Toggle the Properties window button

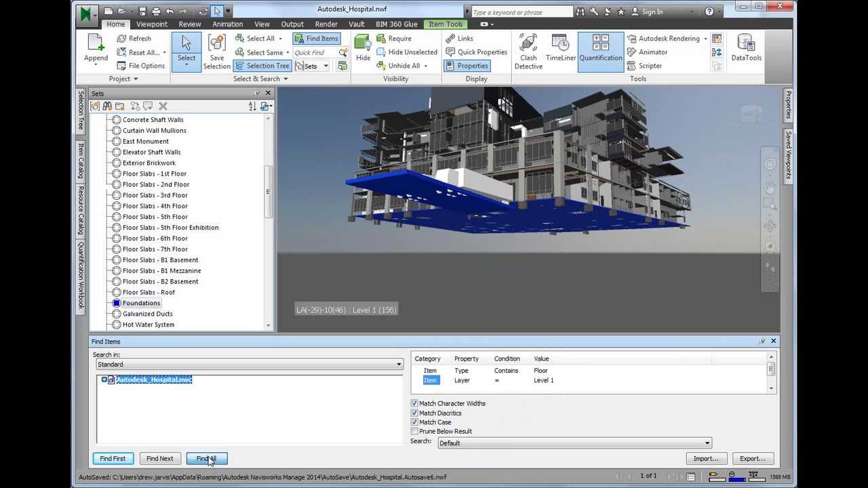467,66
